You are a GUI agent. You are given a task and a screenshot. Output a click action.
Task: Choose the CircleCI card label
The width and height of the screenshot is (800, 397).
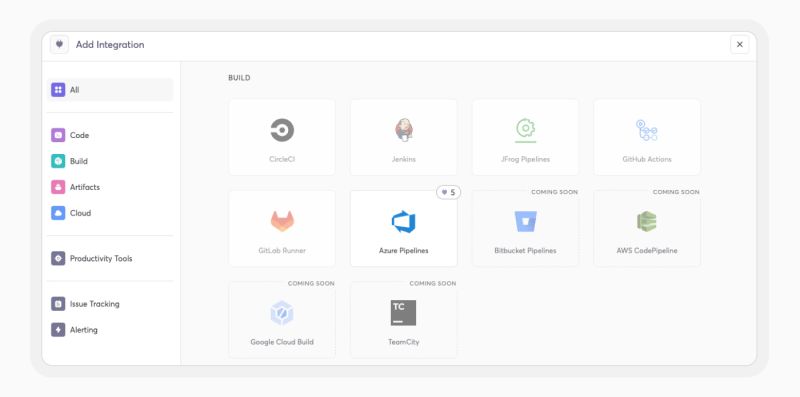pyautogui.click(x=282, y=159)
